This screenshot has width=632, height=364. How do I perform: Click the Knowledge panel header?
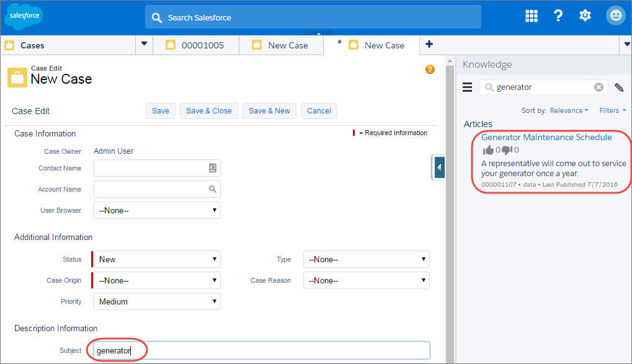(x=544, y=64)
